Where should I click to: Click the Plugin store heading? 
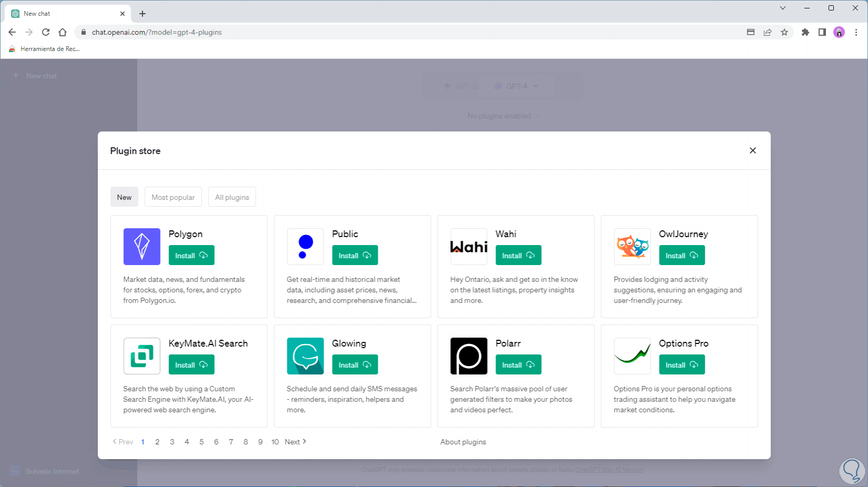(135, 151)
